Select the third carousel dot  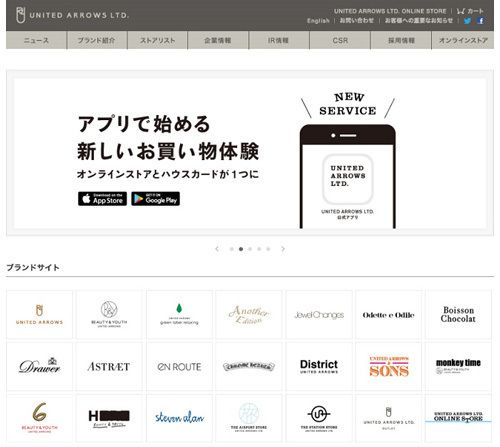coord(250,249)
